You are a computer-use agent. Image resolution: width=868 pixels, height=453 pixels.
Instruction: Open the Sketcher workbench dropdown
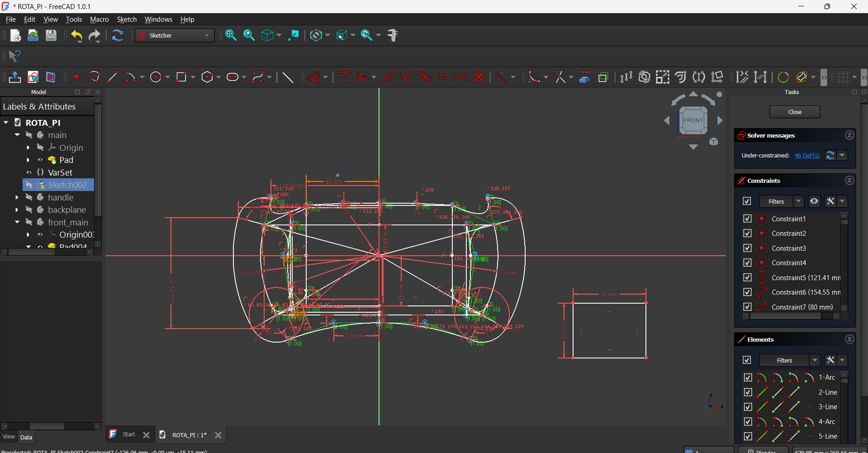tap(175, 35)
